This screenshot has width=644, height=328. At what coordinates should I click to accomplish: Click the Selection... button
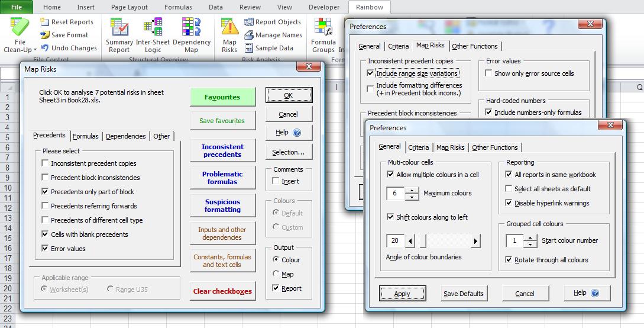pos(289,152)
